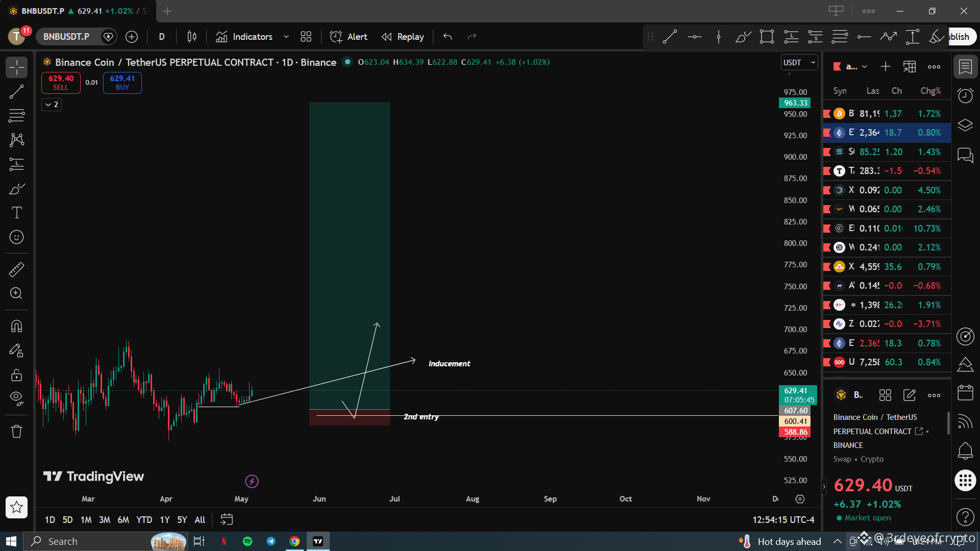Image resolution: width=980 pixels, height=551 pixels.
Task: Open the forecasting and measurement tools
Action: point(17,164)
